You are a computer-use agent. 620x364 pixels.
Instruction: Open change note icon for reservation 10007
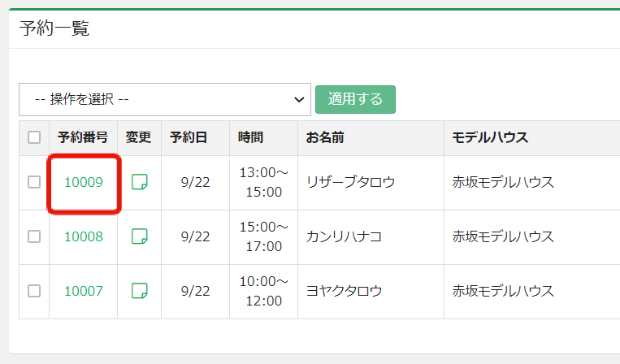(x=139, y=291)
